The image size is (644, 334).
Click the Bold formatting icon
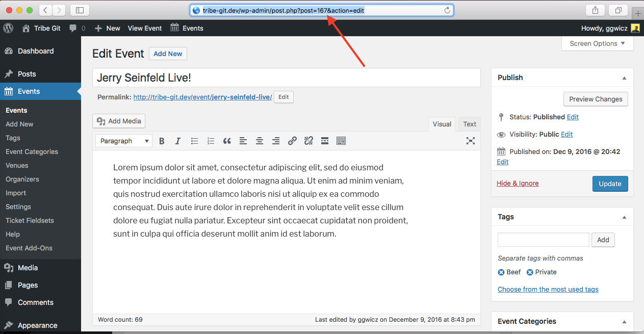162,141
